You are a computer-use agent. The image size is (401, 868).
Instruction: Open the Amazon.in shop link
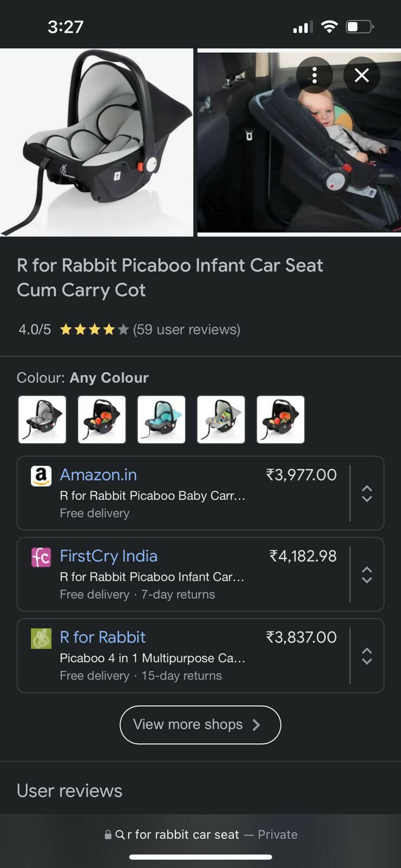click(98, 475)
